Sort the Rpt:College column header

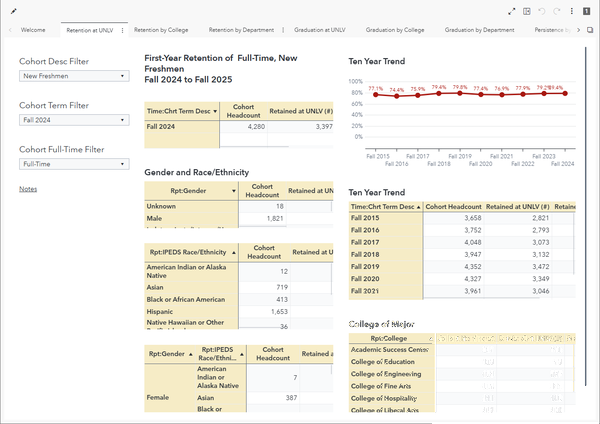pyautogui.click(x=392, y=338)
